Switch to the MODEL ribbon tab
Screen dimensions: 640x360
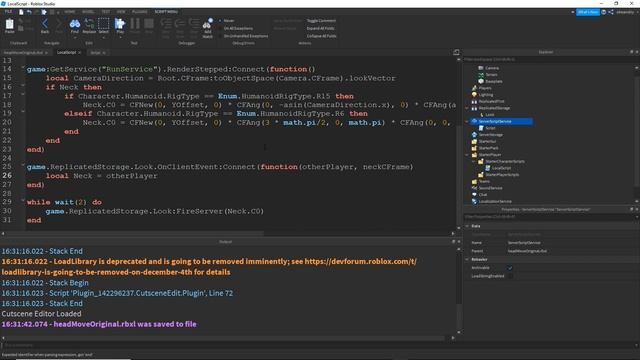88,12
